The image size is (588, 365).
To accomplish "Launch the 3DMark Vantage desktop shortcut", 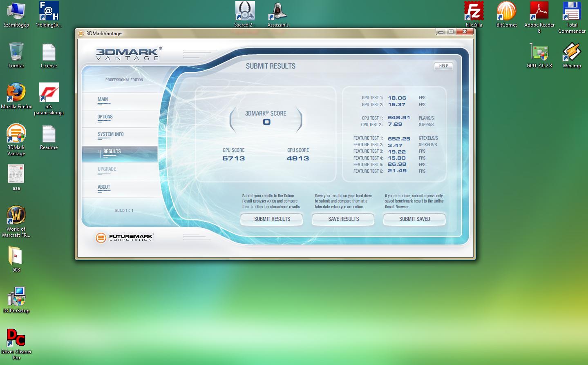I will click(16, 134).
